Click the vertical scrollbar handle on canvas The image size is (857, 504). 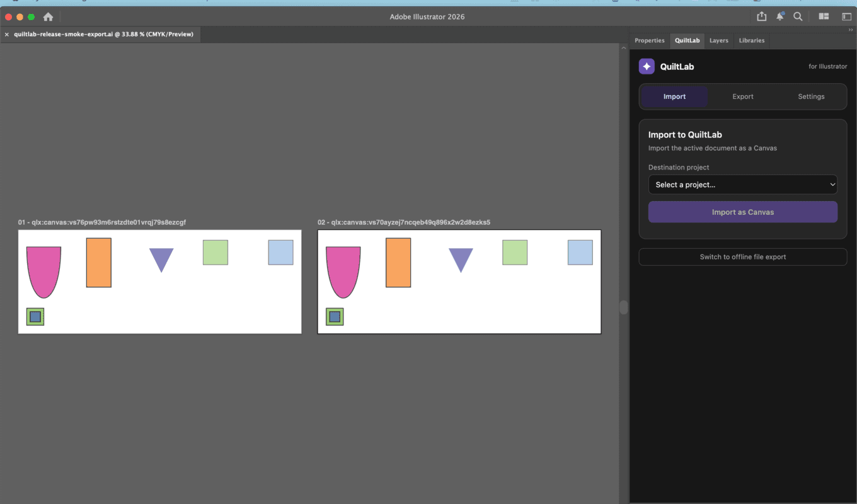(624, 307)
